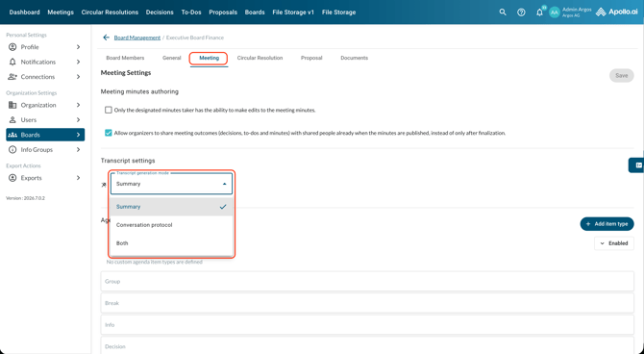The width and height of the screenshot is (644, 354).
Task: Click the Group agenda item type row
Action: click(x=367, y=281)
